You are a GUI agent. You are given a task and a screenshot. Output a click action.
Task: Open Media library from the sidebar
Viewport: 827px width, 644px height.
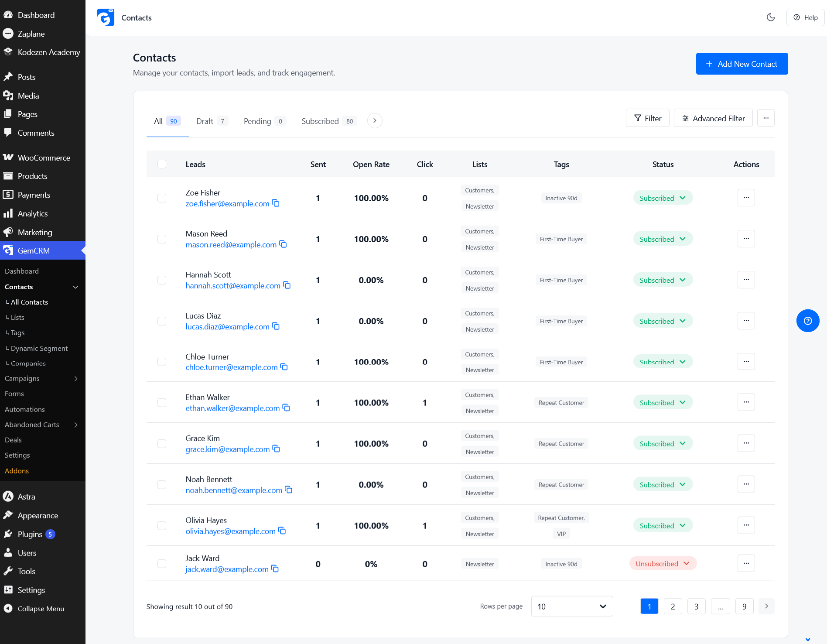(43, 96)
